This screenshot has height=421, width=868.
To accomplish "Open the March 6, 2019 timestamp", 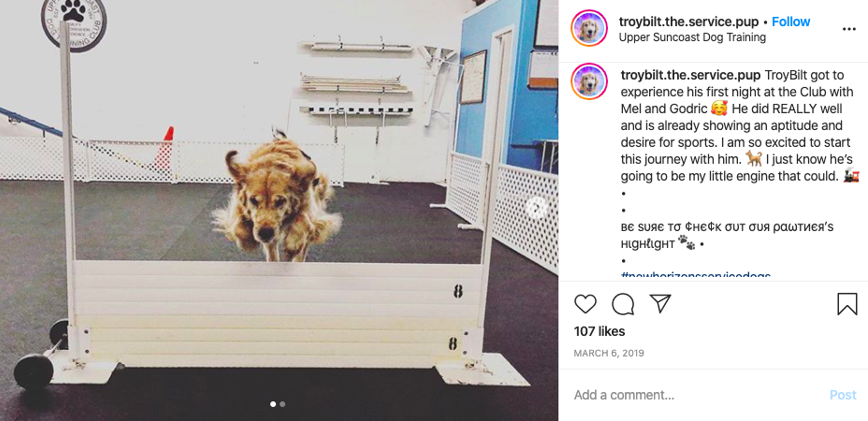I will point(609,353).
